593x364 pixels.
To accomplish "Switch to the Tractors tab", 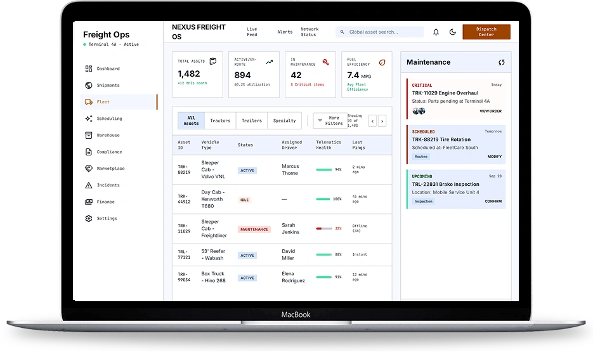I will pyautogui.click(x=220, y=120).
